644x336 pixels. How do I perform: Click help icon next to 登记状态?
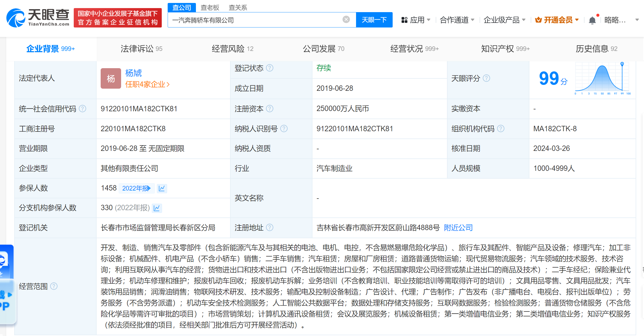point(270,68)
